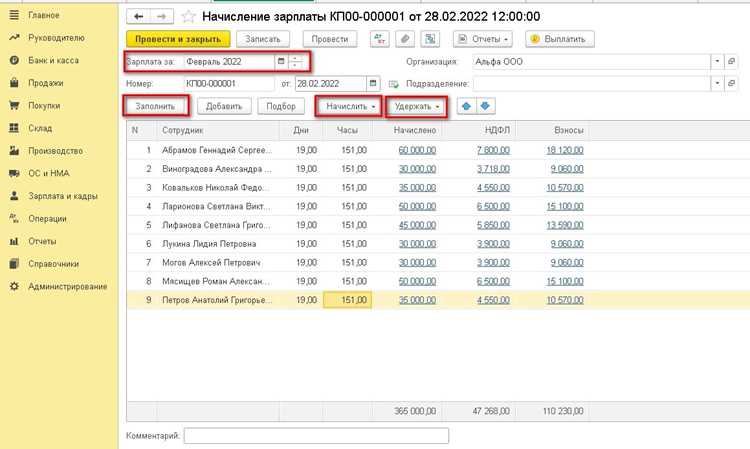
Task: Open ОС и НМА section
Action: 49,173
